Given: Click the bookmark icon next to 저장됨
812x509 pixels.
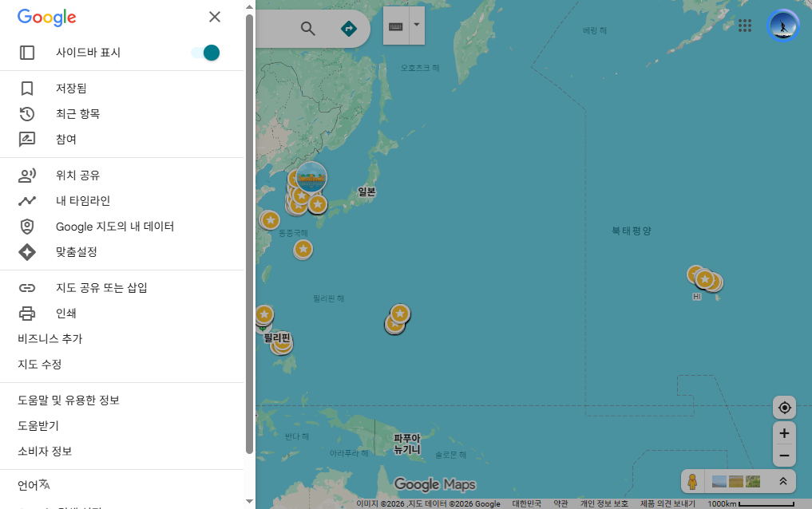Looking at the screenshot, I should pos(27,89).
